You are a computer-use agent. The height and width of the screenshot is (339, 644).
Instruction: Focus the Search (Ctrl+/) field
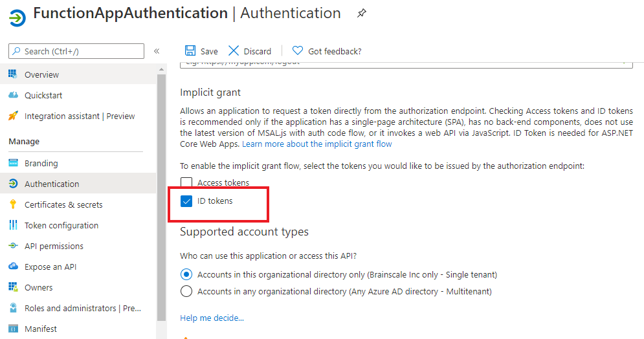pos(76,51)
